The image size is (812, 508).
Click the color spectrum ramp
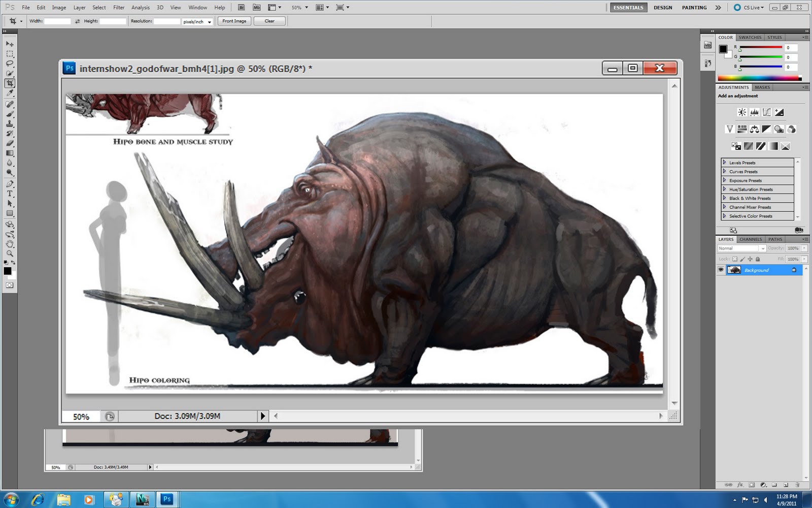click(759, 78)
